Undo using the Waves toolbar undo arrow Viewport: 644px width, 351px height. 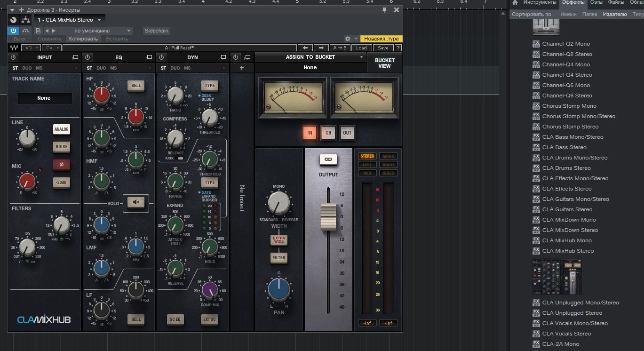(28, 48)
